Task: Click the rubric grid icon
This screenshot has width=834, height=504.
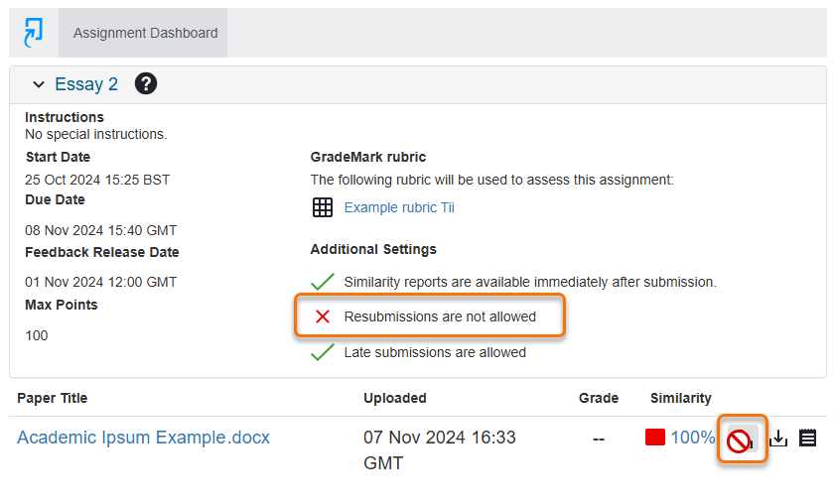Action: tap(323, 207)
